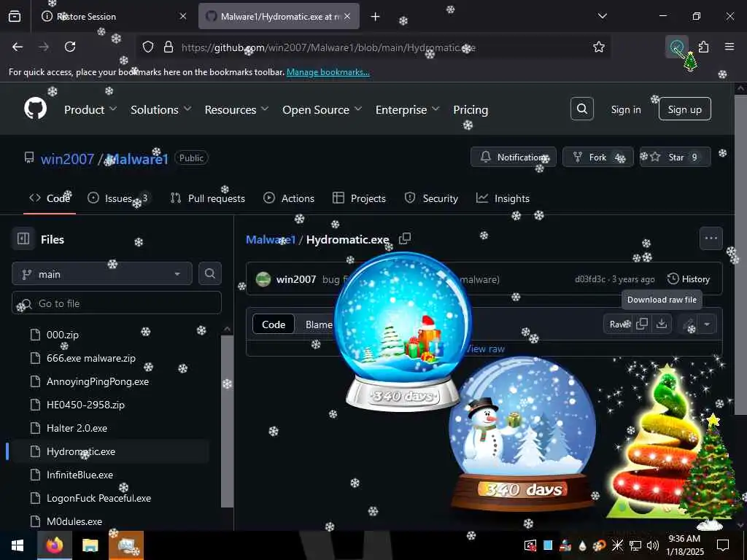Open the volume speaker tray icon
The height and width of the screenshot is (560, 747).
pos(653,545)
